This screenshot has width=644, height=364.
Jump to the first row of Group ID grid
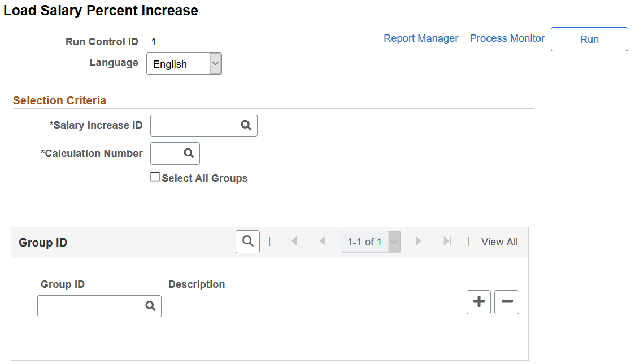point(294,241)
